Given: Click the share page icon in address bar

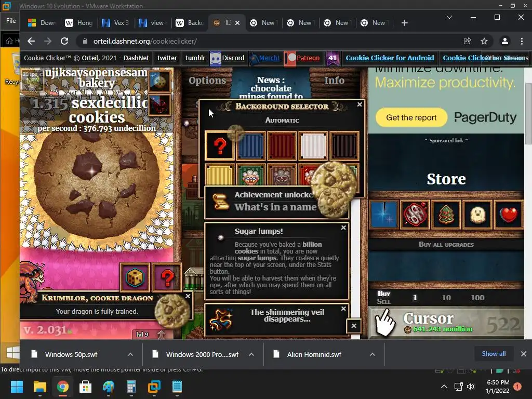Looking at the screenshot, I should coord(467,42).
